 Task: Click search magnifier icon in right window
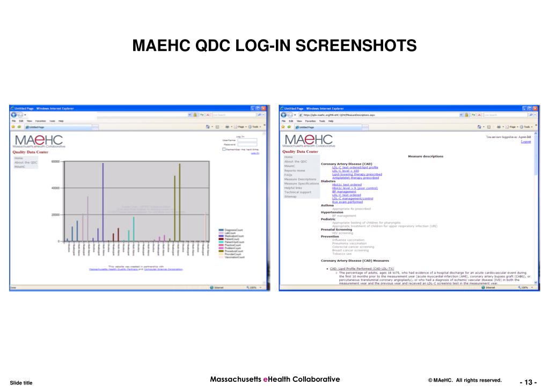pos(531,115)
